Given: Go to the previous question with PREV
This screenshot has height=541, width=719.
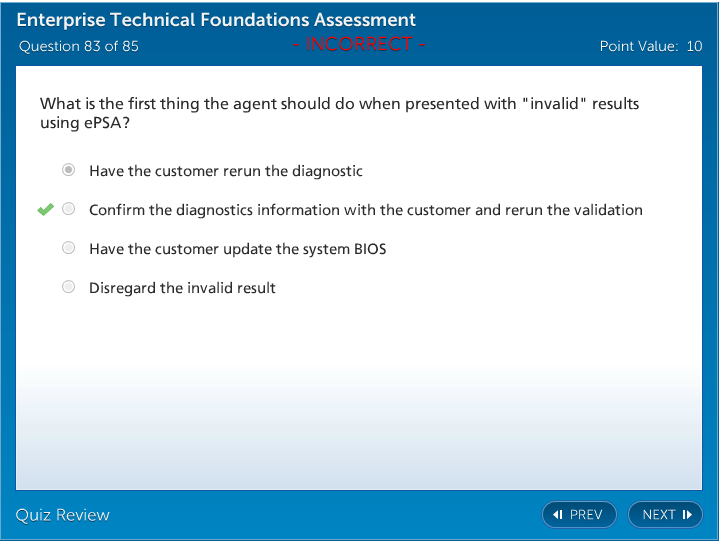Looking at the screenshot, I should (580, 515).
